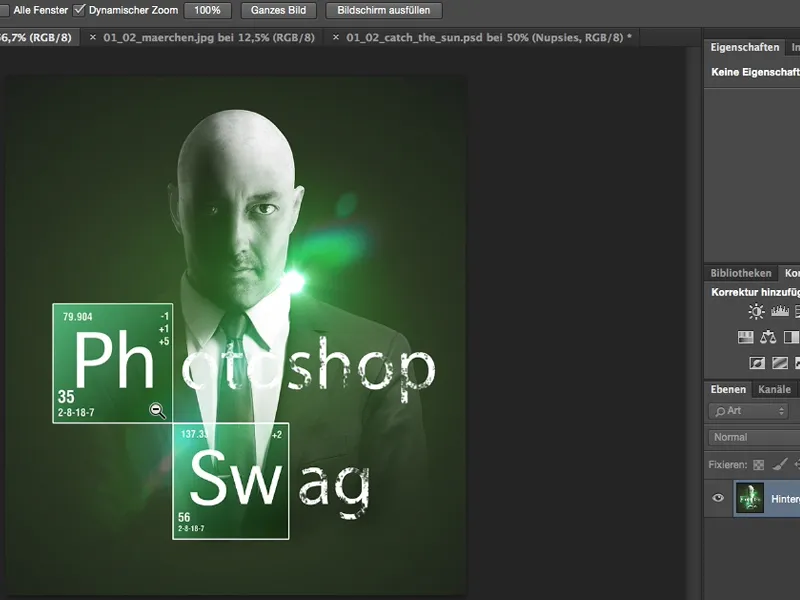Add a Posterize adjustment icon
Image resolution: width=800 pixels, height=600 pixels.
coord(780,363)
